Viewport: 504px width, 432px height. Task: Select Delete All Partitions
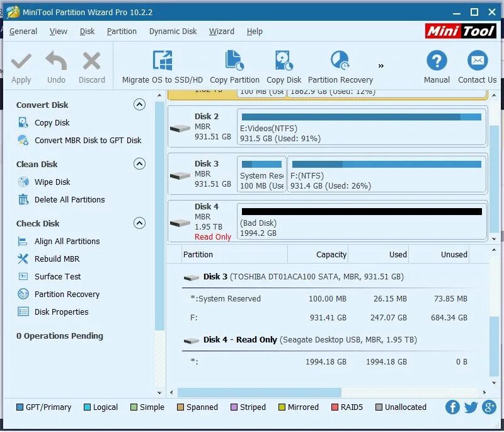[x=69, y=200]
